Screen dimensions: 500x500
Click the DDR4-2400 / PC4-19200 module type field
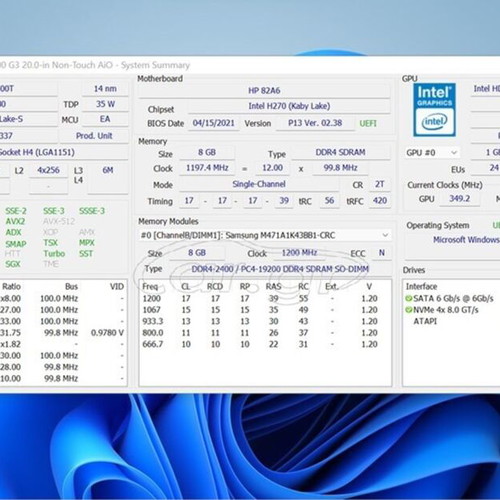(280, 269)
